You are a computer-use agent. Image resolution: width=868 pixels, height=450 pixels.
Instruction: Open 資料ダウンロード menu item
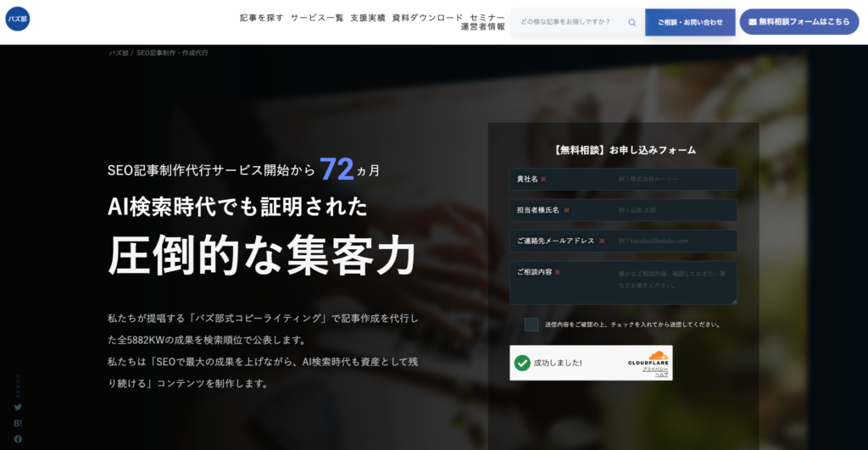point(427,18)
